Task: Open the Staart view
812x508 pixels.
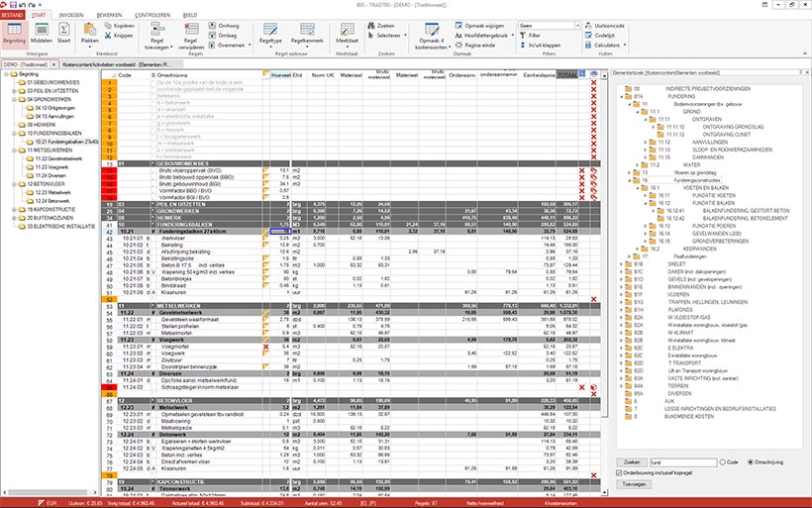Action: click(63, 35)
